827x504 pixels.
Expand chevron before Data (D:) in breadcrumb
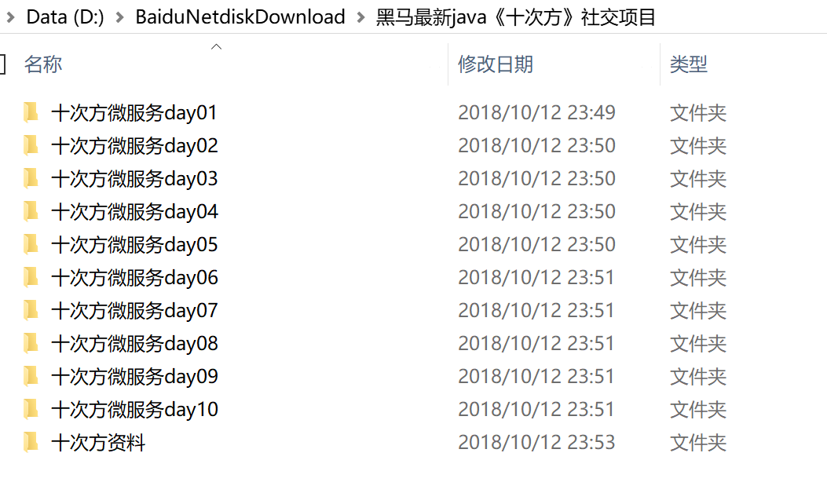point(10,17)
